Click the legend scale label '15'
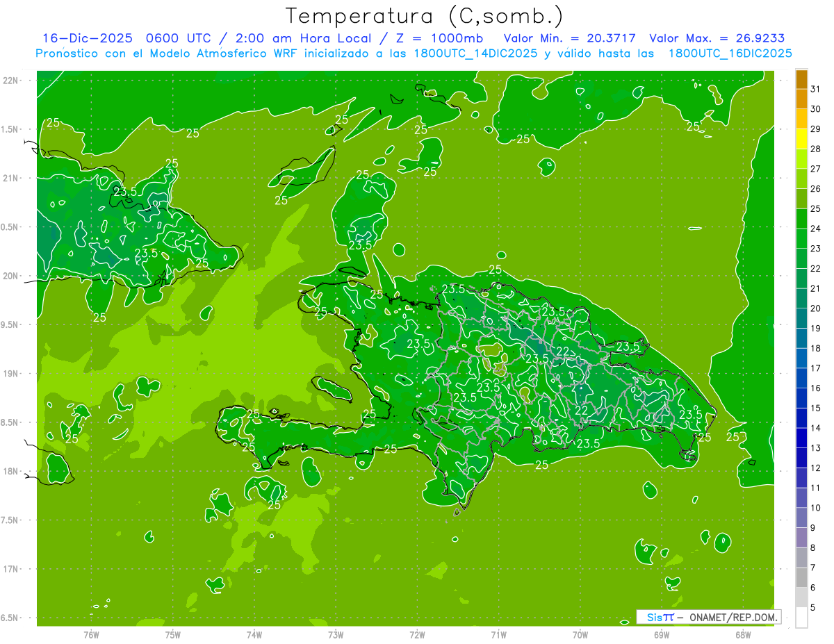Viewport: 834px width, 644px height. (x=815, y=408)
